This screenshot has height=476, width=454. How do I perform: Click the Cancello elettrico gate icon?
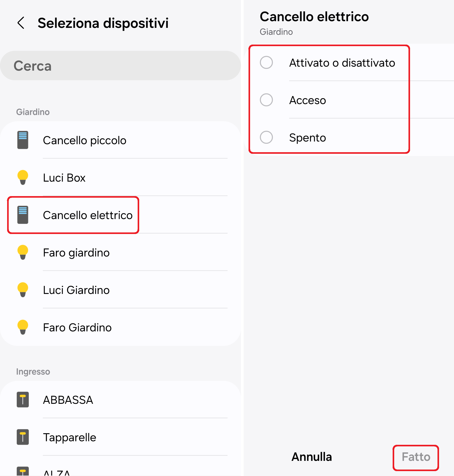point(23,215)
